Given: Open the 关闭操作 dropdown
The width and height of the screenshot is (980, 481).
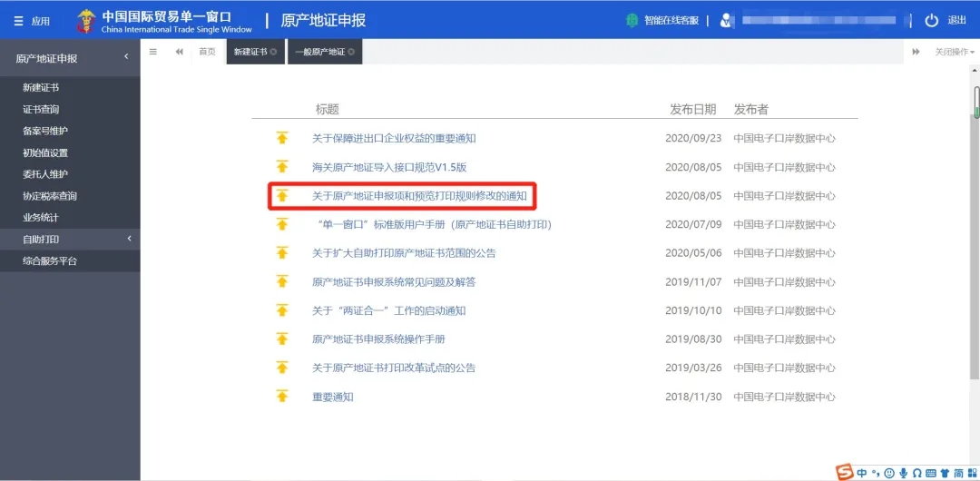Looking at the screenshot, I should coord(955,52).
